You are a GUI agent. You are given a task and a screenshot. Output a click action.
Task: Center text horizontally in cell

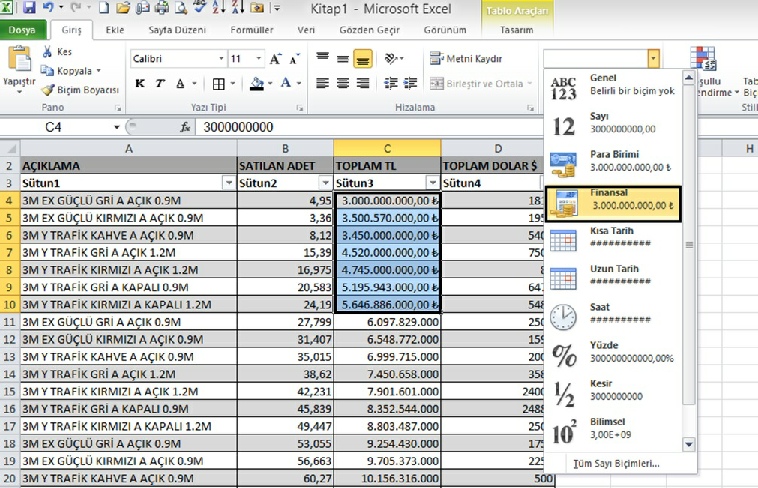(343, 84)
